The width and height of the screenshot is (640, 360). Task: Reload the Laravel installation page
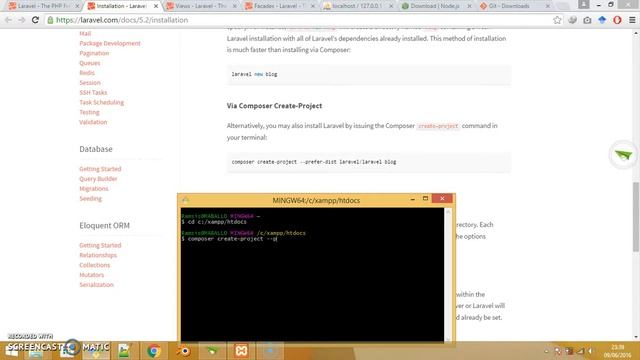(35, 20)
